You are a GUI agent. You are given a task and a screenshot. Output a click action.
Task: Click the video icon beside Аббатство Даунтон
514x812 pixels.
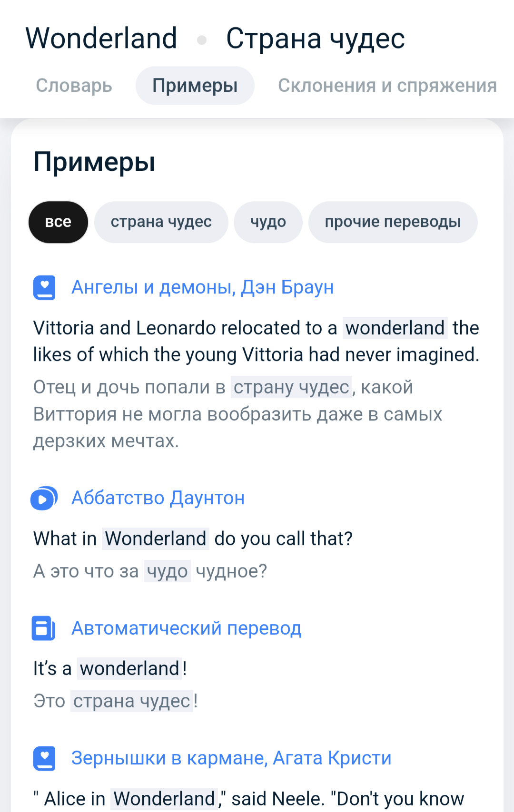click(x=44, y=499)
